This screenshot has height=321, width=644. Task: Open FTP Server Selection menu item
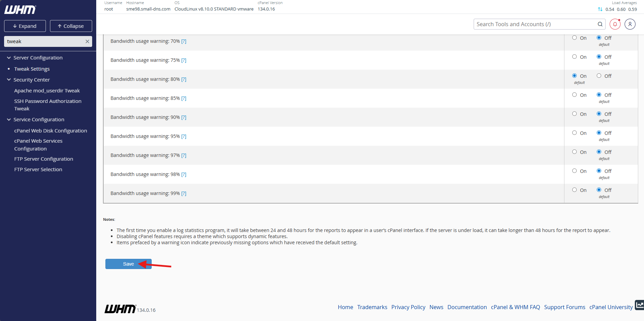[x=38, y=170]
